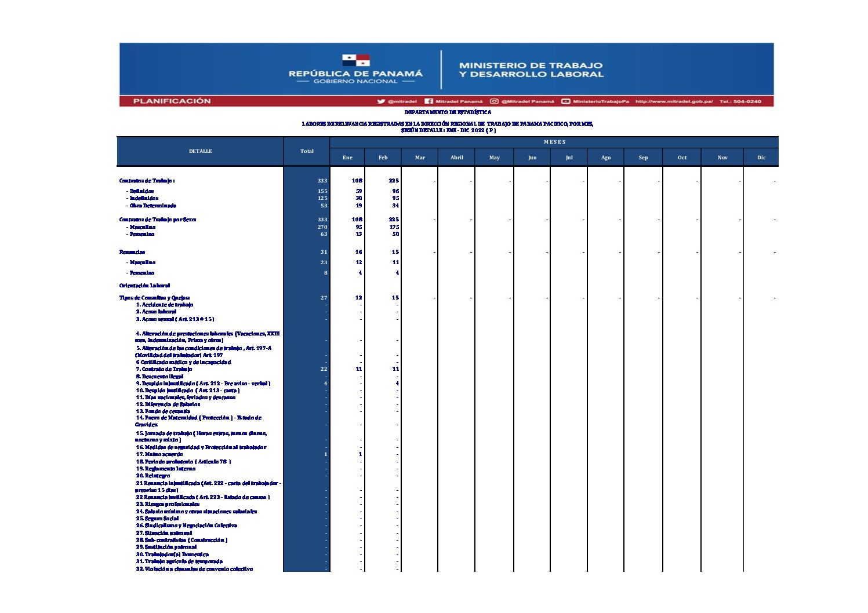Screen dimensions: 868x613
Task: Click the 175 Feb value
Action: tap(394, 227)
